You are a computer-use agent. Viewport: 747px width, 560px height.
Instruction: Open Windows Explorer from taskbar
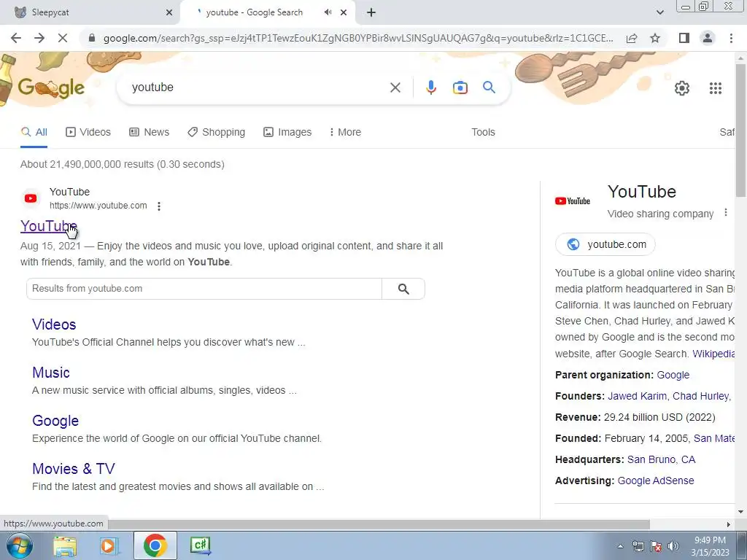point(65,545)
